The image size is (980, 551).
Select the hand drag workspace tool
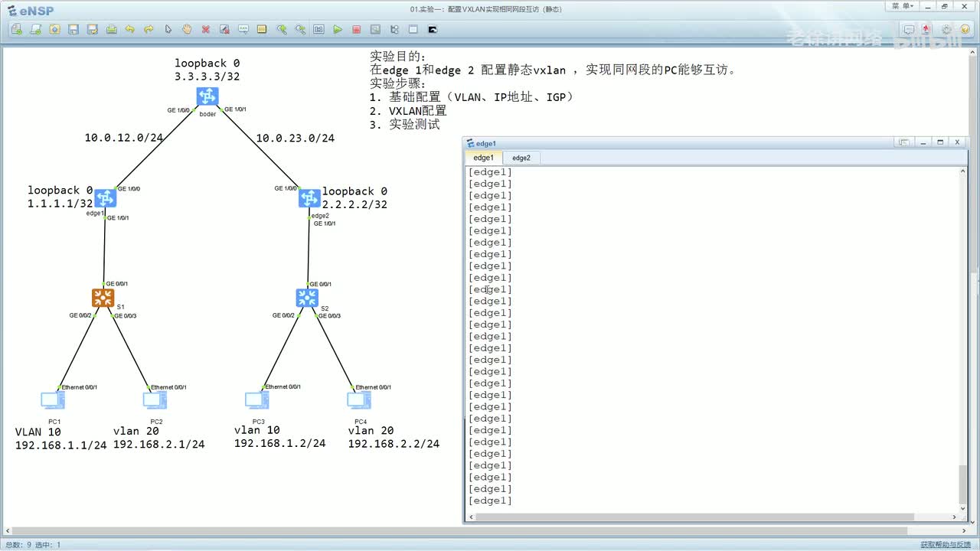[187, 30]
